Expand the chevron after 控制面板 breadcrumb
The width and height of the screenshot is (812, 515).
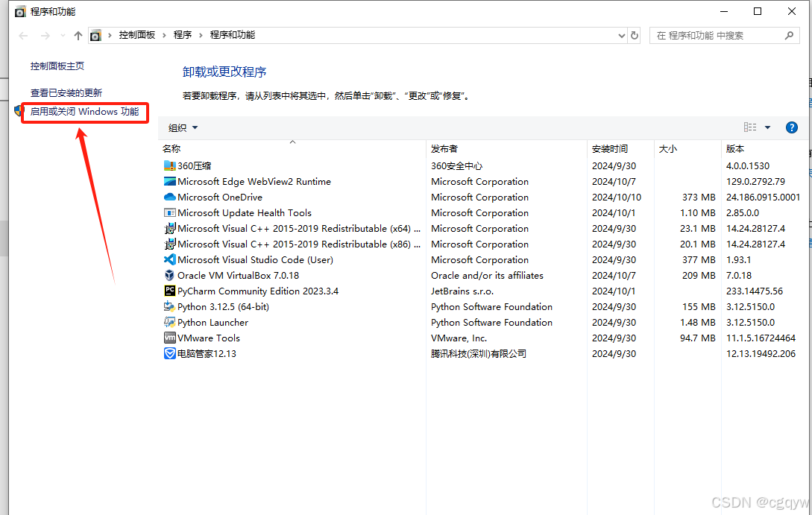(164, 35)
